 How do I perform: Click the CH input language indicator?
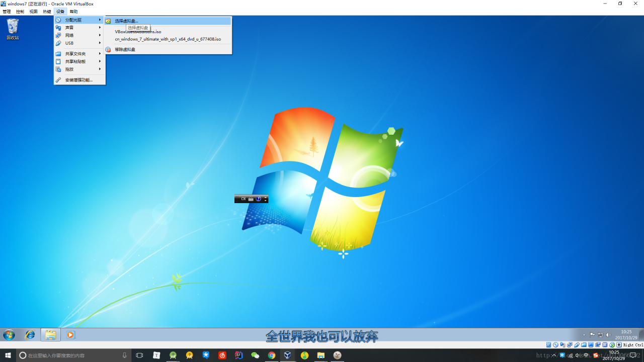coord(244,199)
